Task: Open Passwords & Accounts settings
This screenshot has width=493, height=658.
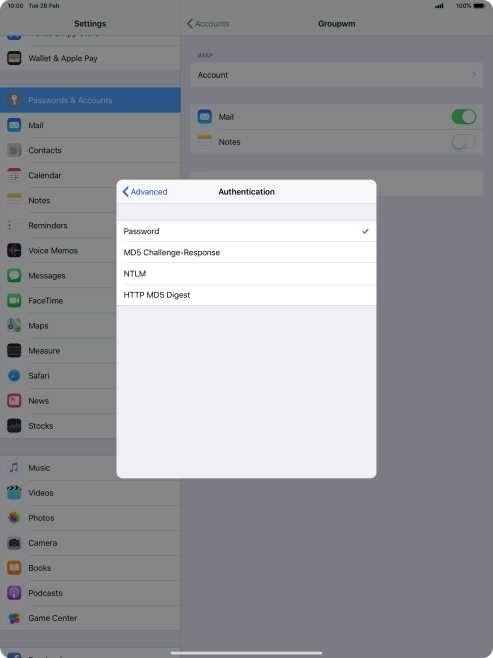Action: point(90,100)
